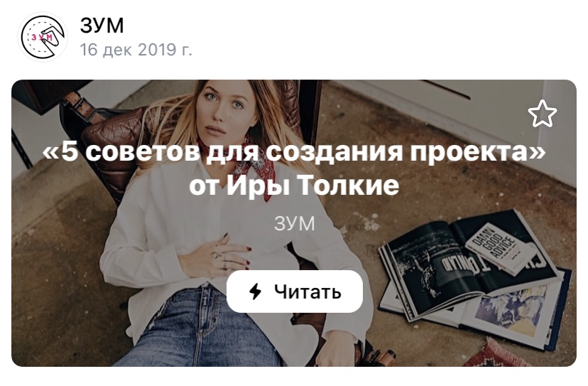Click the gray ЗУМ label under the title
This screenshot has width=588, height=386.
[295, 223]
